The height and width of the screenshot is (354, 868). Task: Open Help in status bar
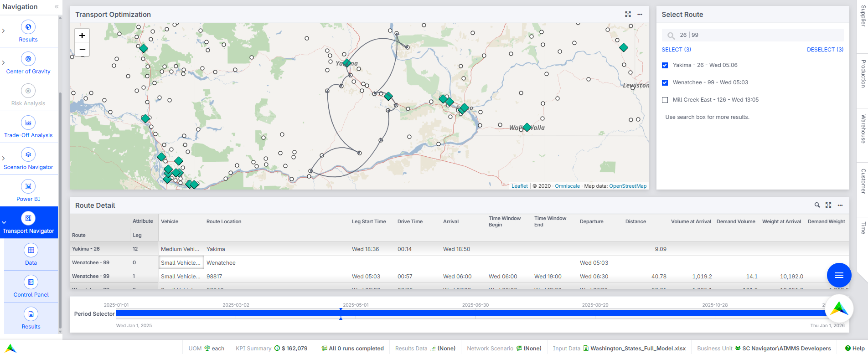click(x=855, y=349)
